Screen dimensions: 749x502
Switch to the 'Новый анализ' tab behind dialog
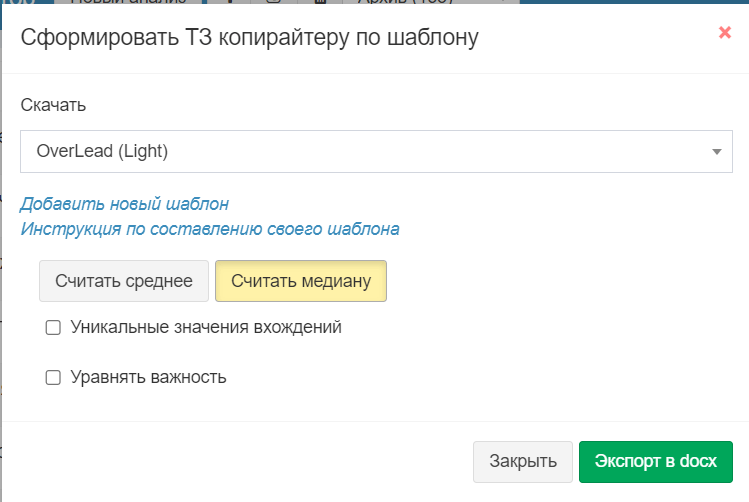[x=128, y=4]
